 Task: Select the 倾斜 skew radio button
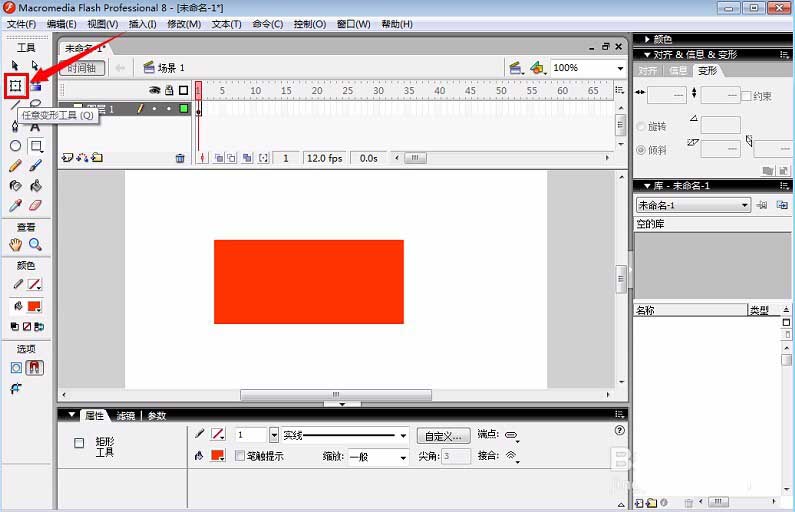tap(641, 150)
